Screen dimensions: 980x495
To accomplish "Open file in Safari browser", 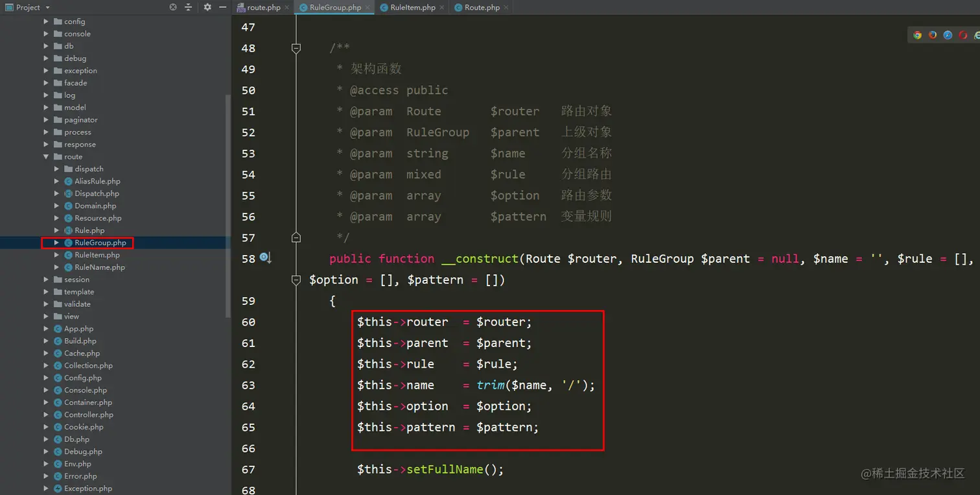I will pos(948,35).
